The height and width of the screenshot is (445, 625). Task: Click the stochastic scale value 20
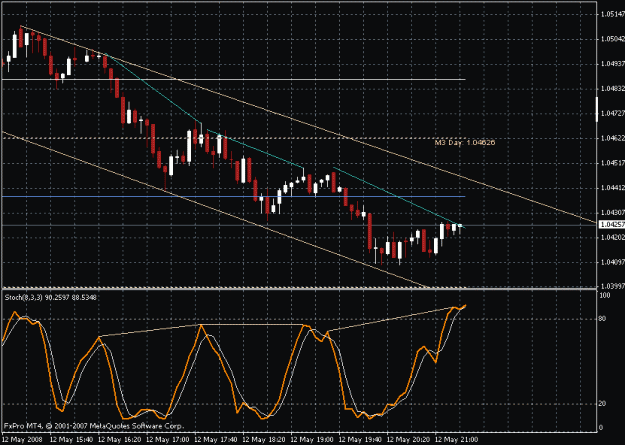603,404
